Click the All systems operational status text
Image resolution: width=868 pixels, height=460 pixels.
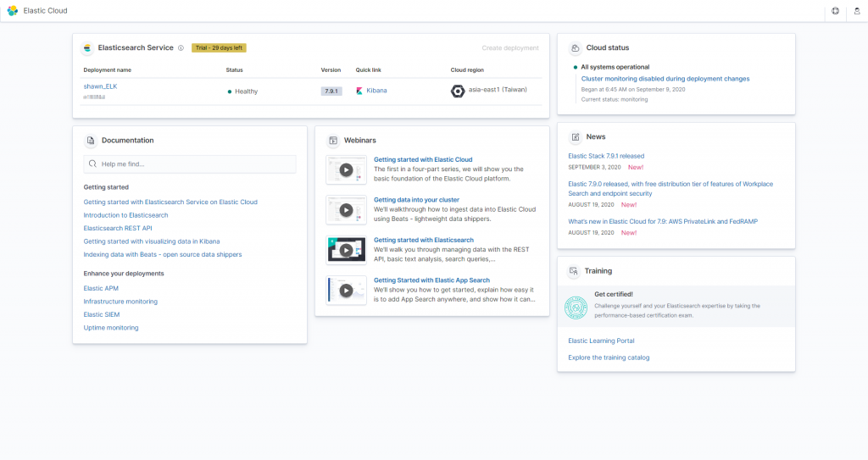pos(615,67)
